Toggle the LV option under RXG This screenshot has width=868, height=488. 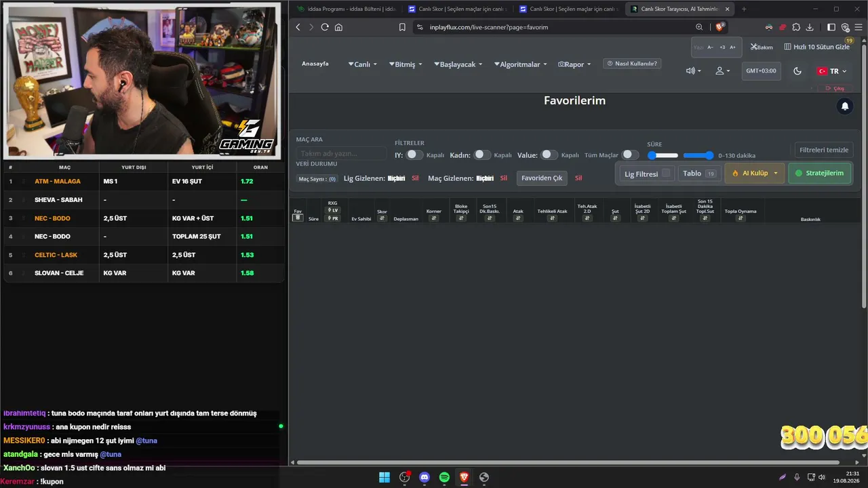click(x=332, y=210)
